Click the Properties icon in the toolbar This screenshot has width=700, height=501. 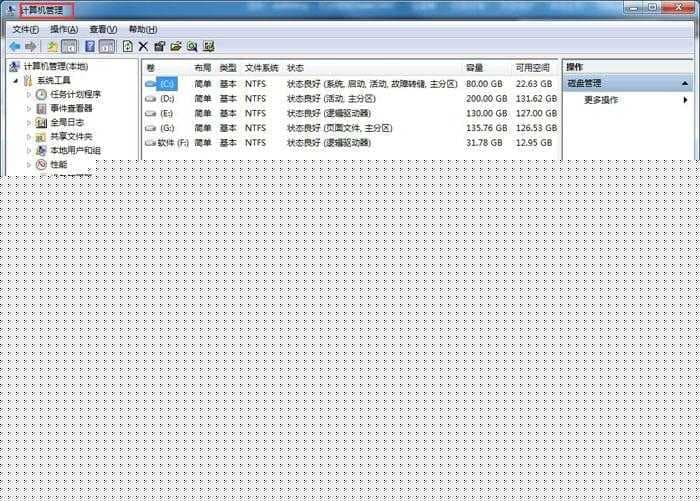pos(159,46)
